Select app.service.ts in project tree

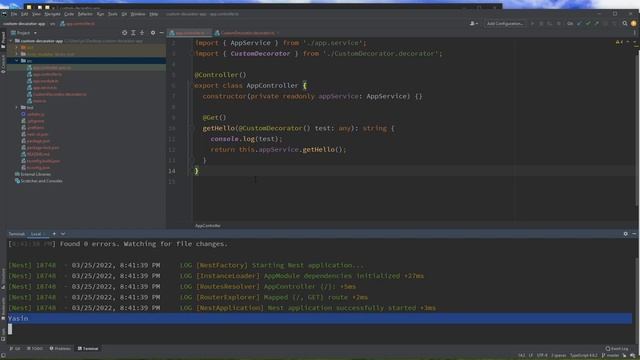point(45,87)
